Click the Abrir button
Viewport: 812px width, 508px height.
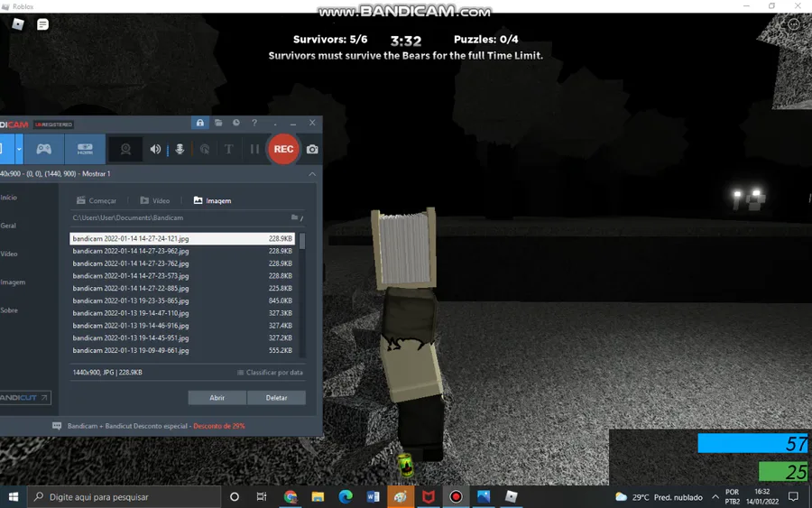pyautogui.click(x=217, y=398)
